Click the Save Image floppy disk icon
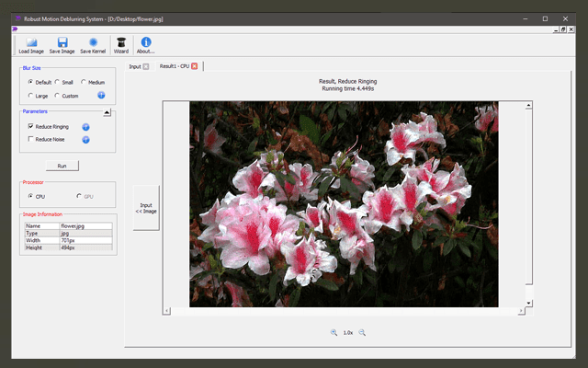This screenshot has height=368, width=588. (62, 42)
